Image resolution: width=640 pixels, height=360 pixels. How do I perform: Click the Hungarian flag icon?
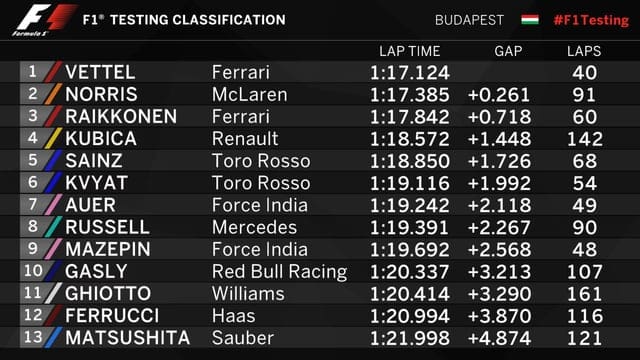530,20
